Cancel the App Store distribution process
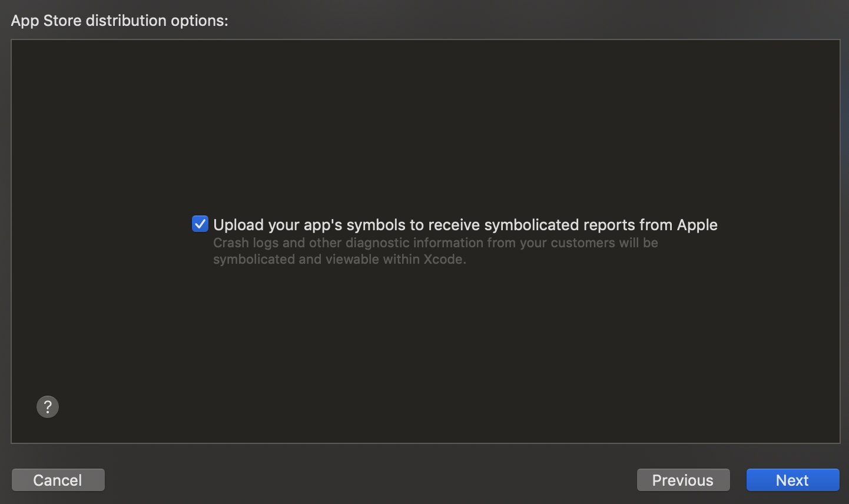The height and width of the screenshot is (504, 849). pos(58,480)
